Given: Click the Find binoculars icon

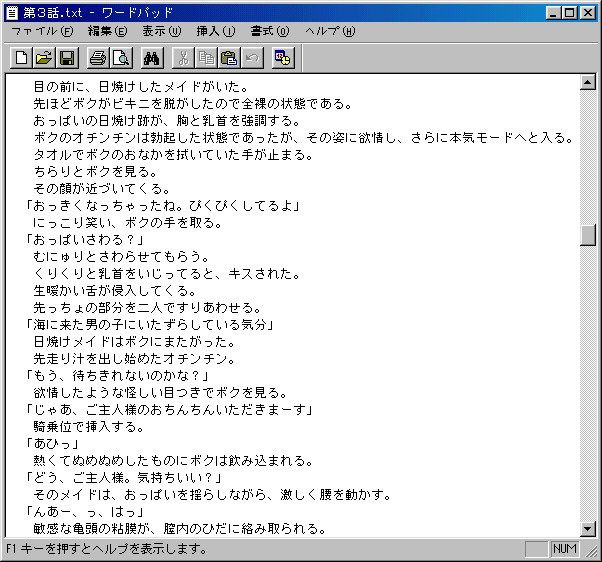Looking at the screenshot, I should pos(153,58).
